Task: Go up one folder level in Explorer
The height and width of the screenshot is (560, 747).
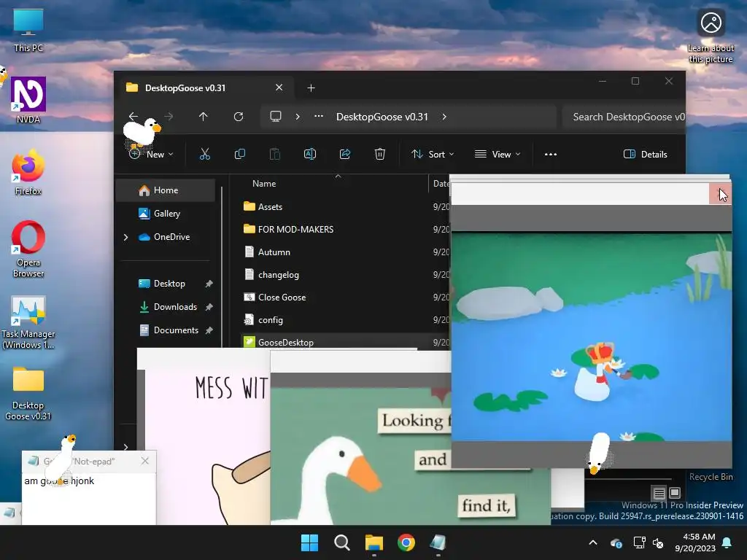Action: pos(204,117)
